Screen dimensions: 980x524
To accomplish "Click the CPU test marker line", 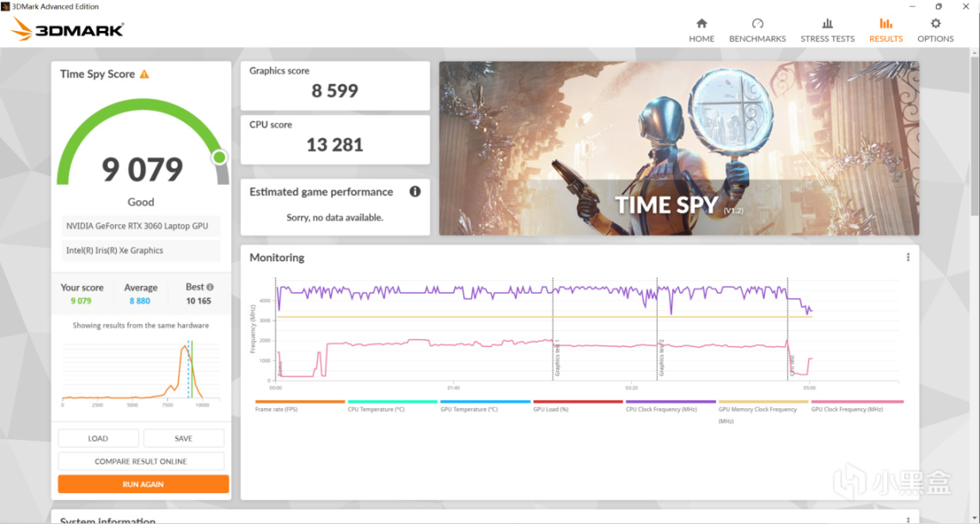I will click(787, 329).
